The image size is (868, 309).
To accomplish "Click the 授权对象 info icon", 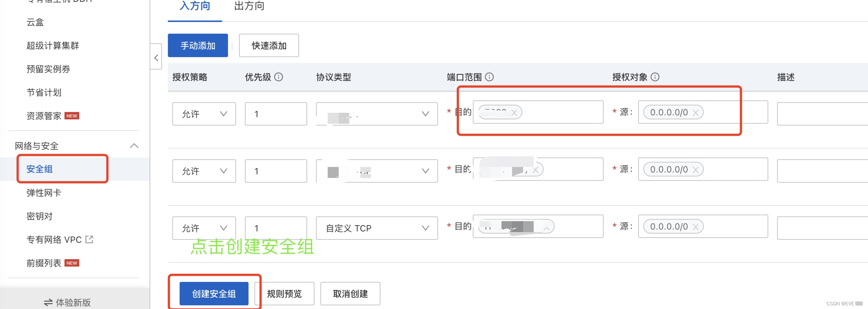I will (x=655, y=77).
